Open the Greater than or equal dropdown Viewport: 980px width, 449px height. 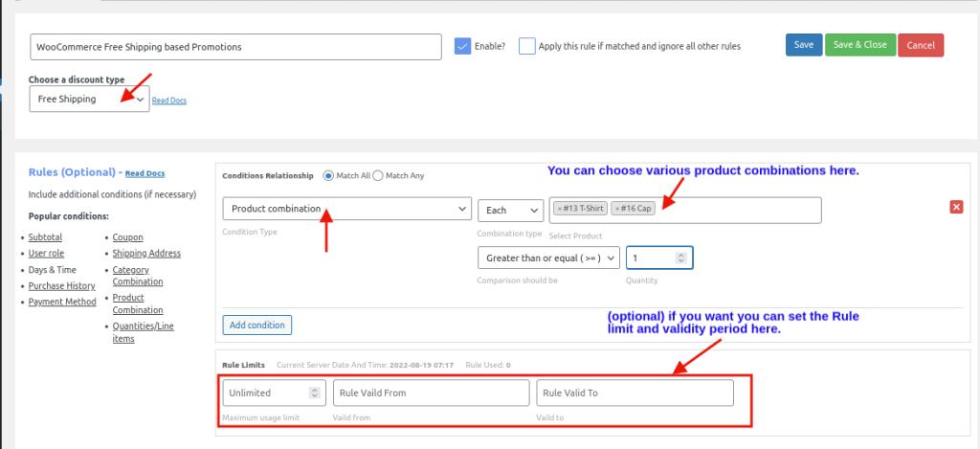tap(547, 258)
